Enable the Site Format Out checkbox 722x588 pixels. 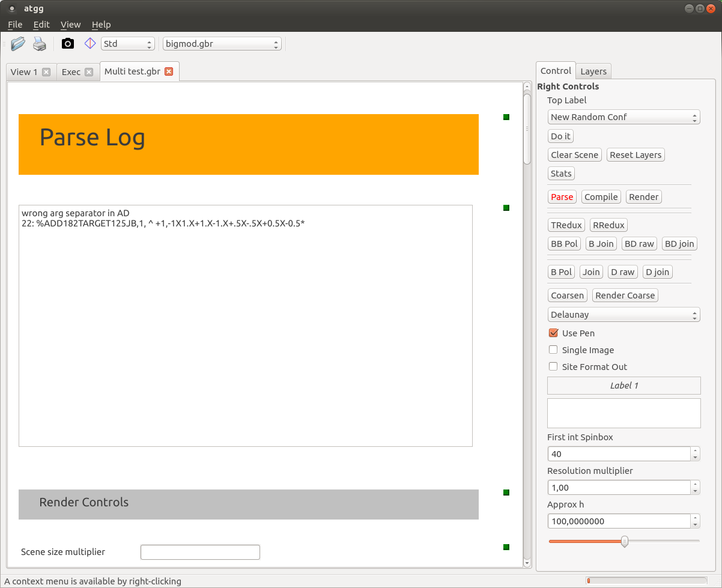(554, 366)
